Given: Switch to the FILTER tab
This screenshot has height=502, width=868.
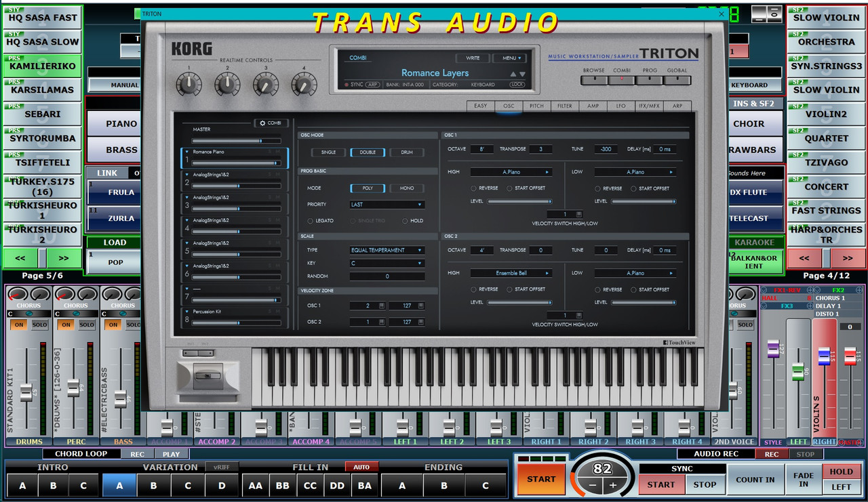Looking at the screenshot, I should point(565,106).
